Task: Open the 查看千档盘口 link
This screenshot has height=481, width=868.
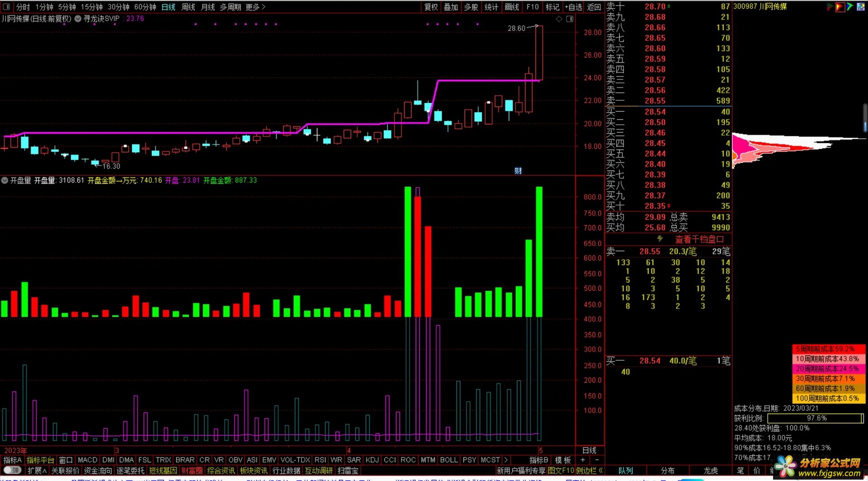Action: tap(699, 239)
